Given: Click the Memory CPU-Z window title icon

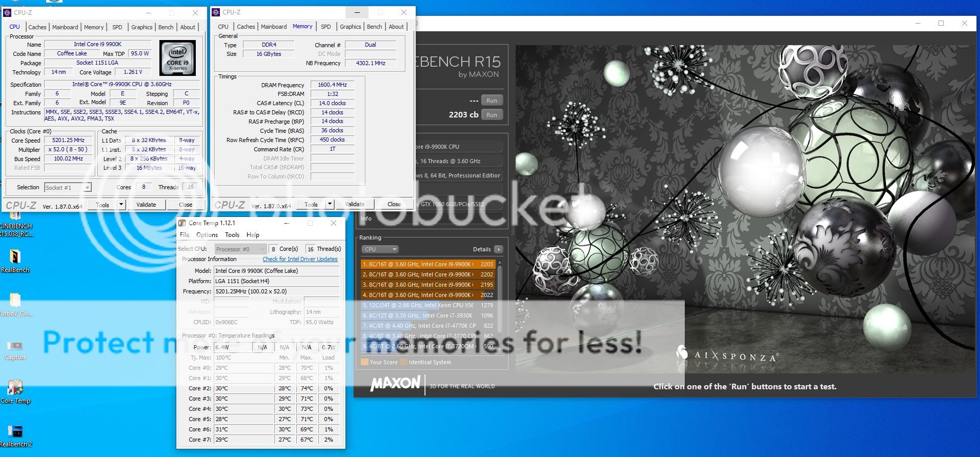Looking at the screenshot, I should [x=216, y=12].
